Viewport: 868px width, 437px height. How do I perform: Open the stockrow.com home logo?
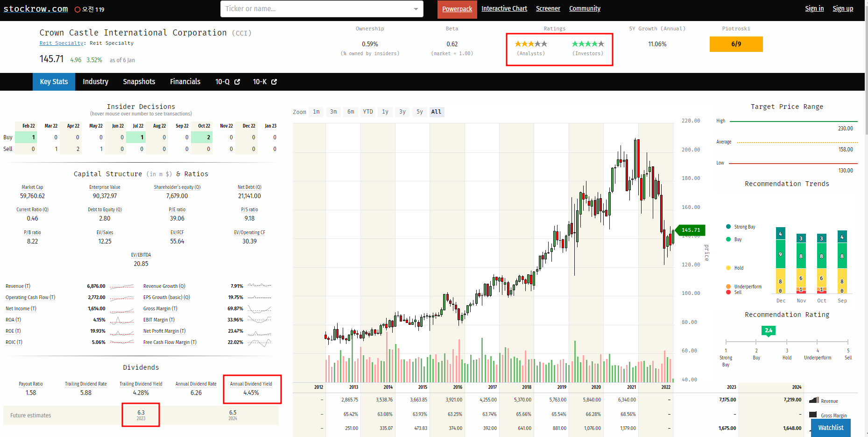36,9
